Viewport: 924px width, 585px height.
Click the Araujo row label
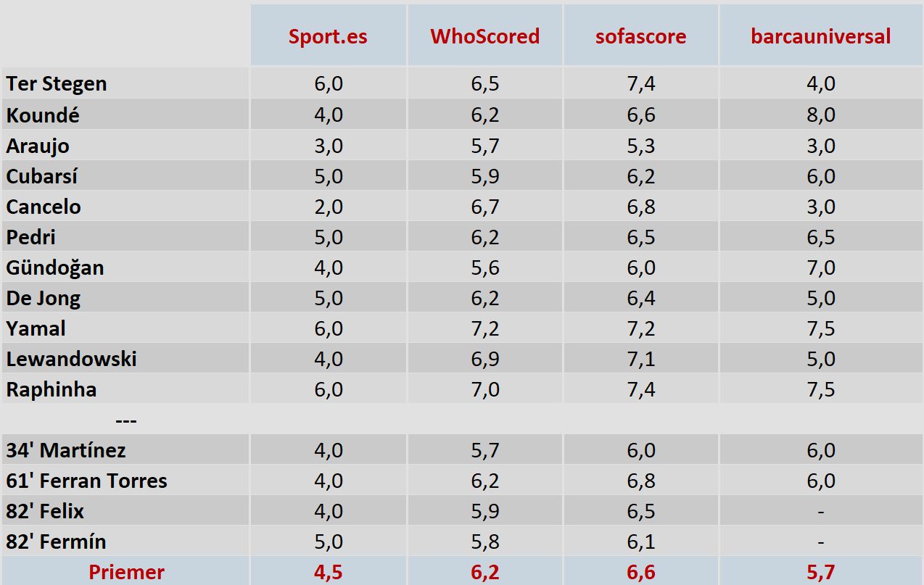point(38,146)
